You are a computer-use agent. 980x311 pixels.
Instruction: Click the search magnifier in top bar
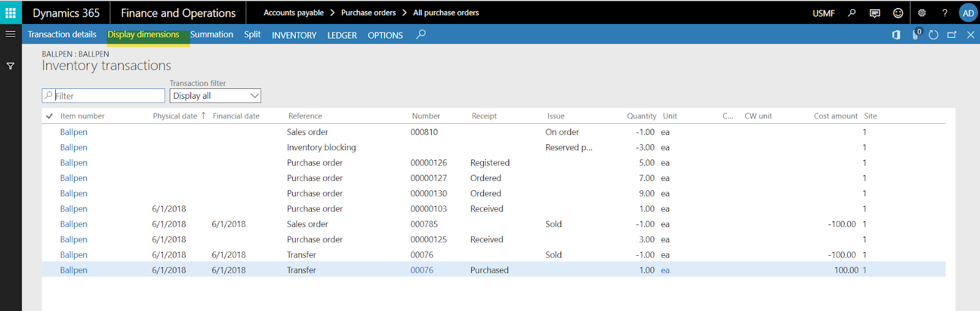coord(851,13)
